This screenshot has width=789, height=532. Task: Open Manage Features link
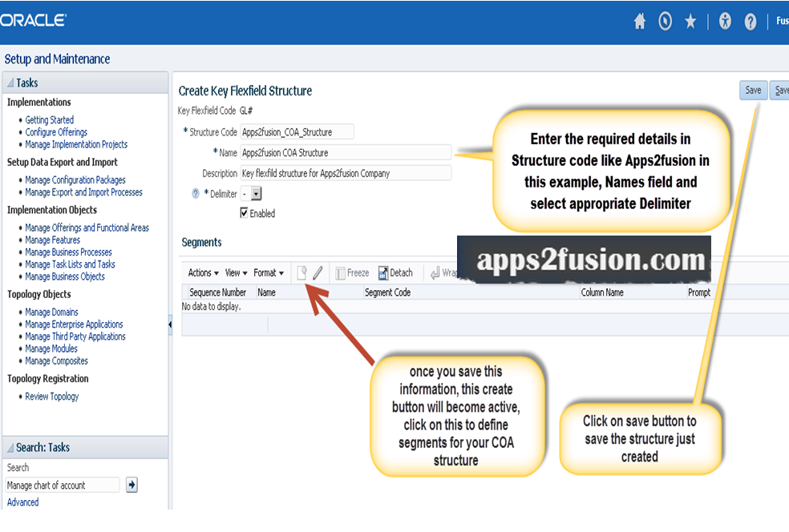click(x=53, y=240)
